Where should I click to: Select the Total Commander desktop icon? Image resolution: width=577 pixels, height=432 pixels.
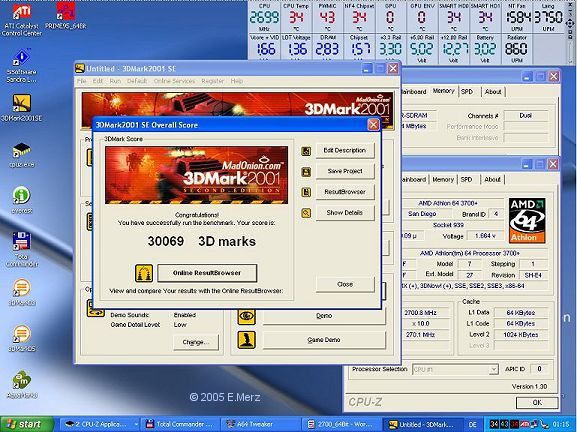(22, 249)
